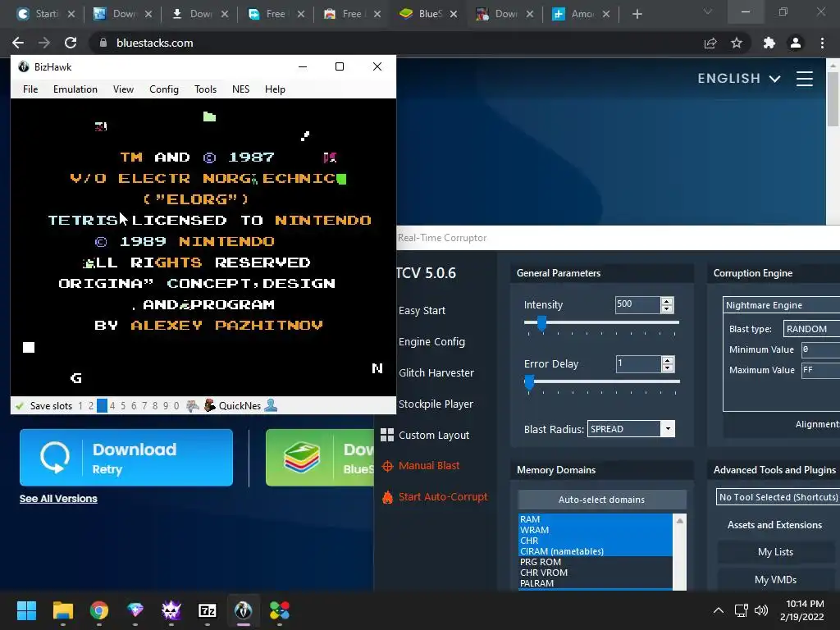Viewport: 840px width, 630px height.
Task: Click the BizHawk title bar logo icon
Action: 24,66
